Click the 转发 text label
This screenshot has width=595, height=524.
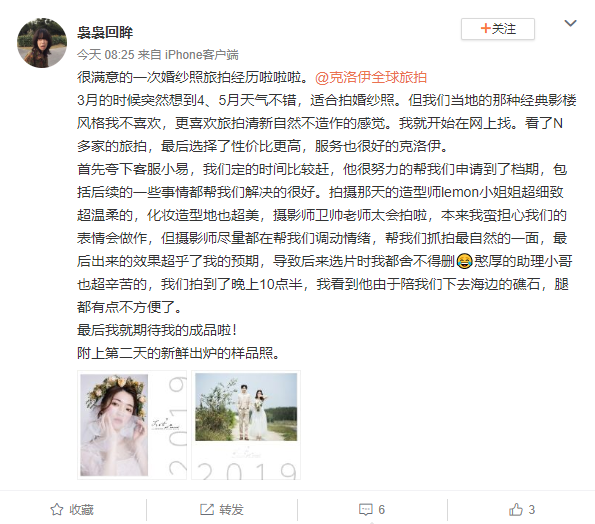231,510
